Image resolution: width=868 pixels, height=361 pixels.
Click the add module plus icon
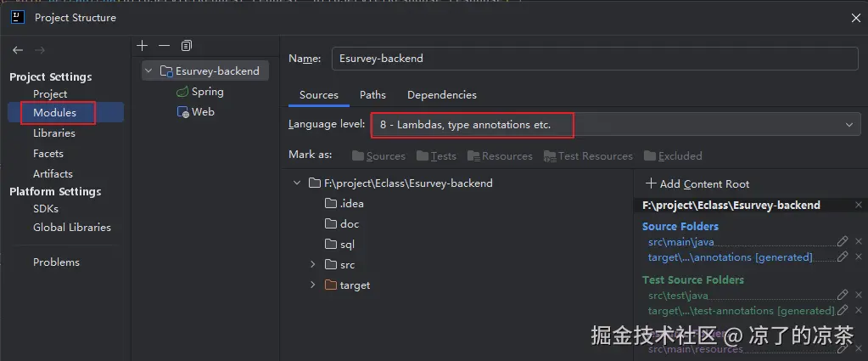pos(143,45)
